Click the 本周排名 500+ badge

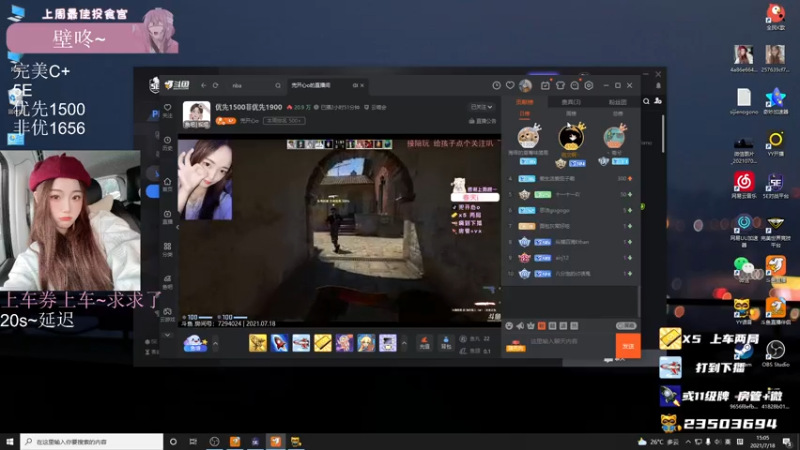pos(285,121)
